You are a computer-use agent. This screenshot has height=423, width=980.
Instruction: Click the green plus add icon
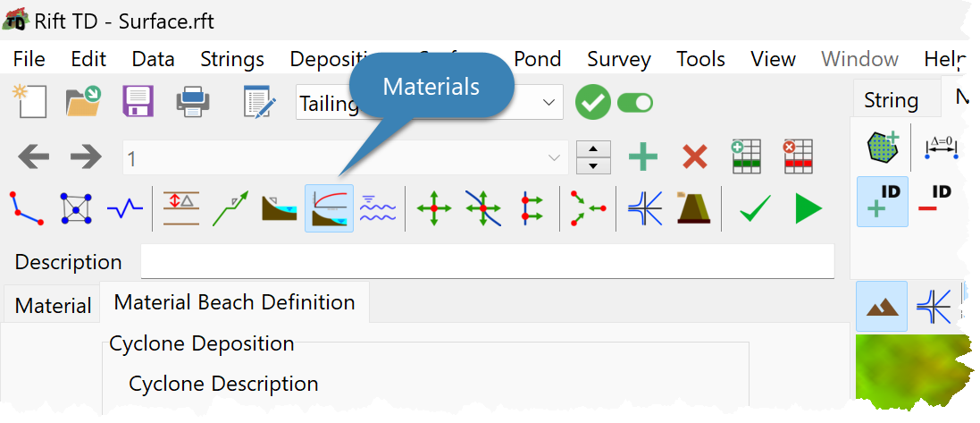click(x=642, y=158)
